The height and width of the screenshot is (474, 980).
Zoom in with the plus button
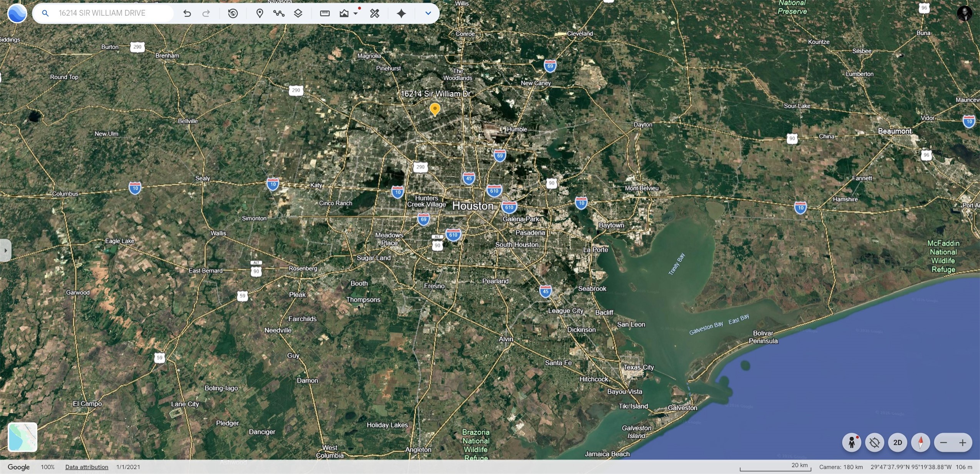pyautogui.click(x=962, y=442)
